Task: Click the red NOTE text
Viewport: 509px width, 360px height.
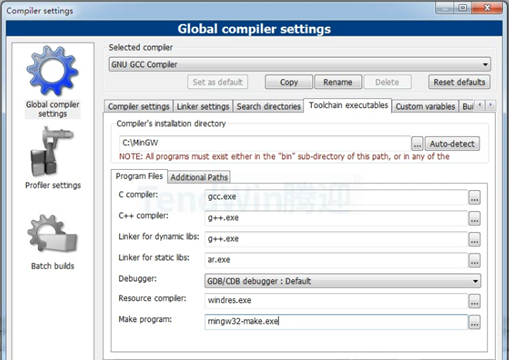Action: tap(284, 156)
